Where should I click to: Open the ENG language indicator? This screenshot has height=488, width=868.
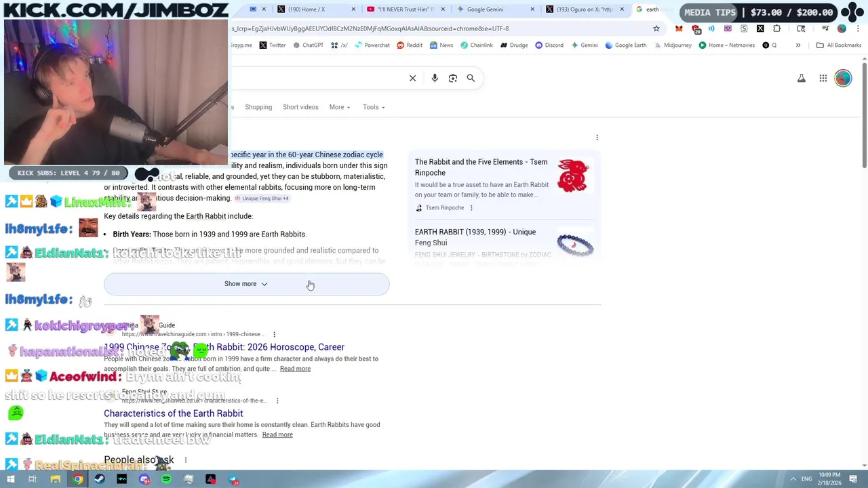(x=806, y=479)
